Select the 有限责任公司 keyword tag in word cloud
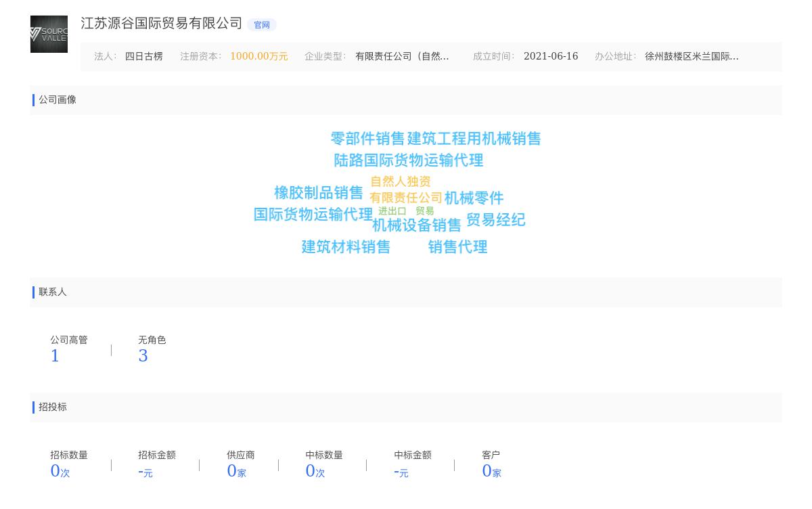The height and width of the screenshot is (509, 812). pos(406,198)
